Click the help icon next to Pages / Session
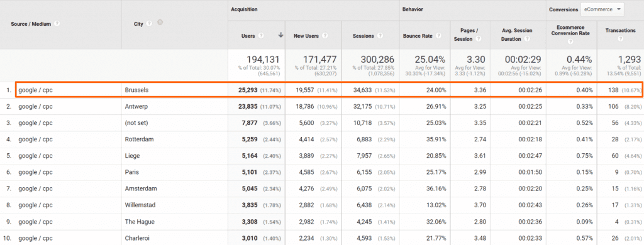Screen dimensions: 644x245 478,39
